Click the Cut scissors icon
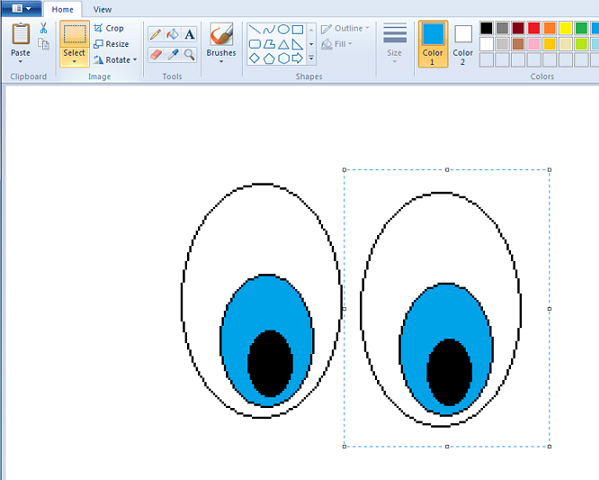 44,28
